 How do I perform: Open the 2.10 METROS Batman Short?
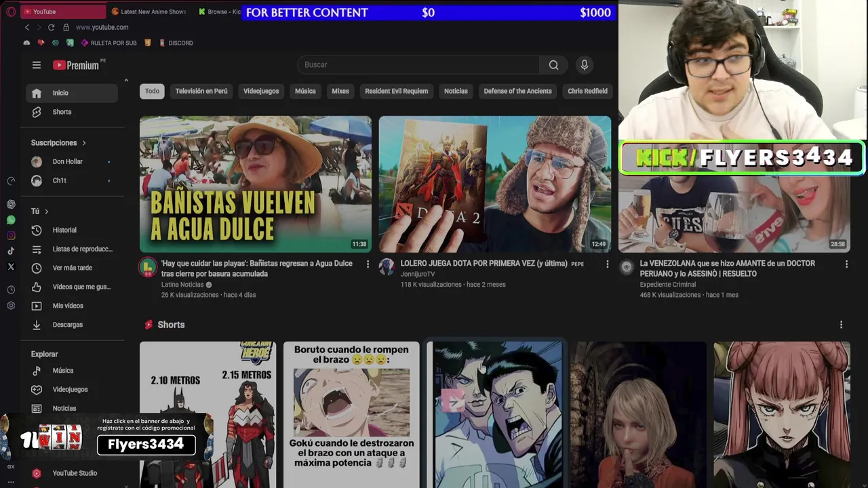pyautogui.click(x=208, y=415)
